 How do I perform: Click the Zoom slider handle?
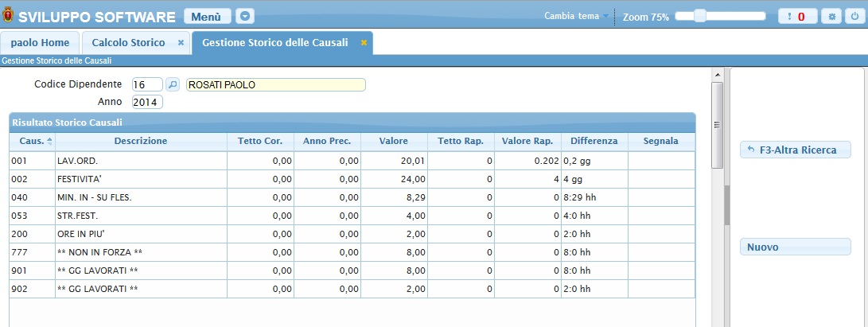coord(700,15)
